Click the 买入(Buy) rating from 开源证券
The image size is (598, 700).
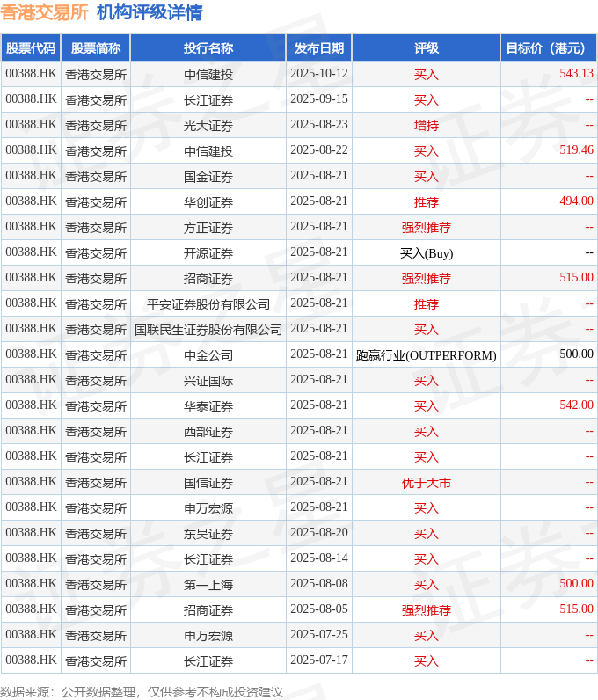tap(427, 253)
